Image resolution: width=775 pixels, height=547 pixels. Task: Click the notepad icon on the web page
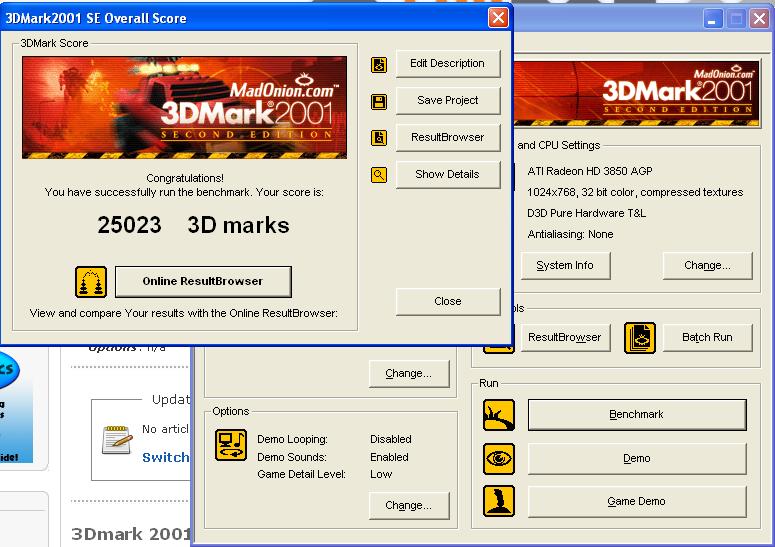(117, 439)
